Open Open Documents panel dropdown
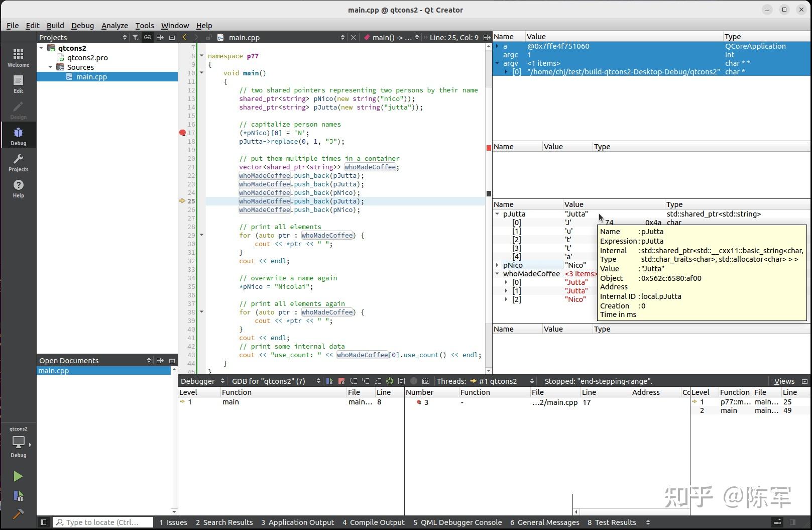This screenshot has width=812, height=530. point(95,361)
